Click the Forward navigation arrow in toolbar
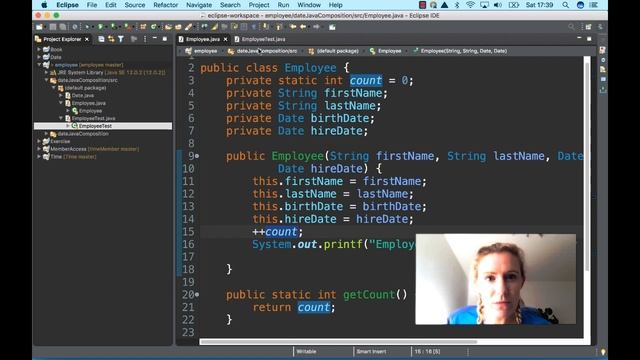Viewport: 640px width, 360px height. point(316,27)
